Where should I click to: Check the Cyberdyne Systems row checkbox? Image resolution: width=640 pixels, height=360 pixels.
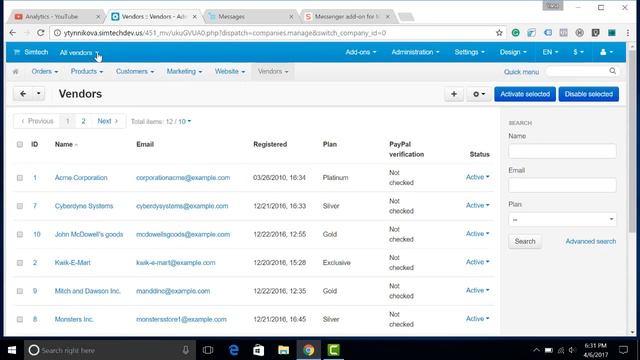pyautogui.click(x=20, y=206)
